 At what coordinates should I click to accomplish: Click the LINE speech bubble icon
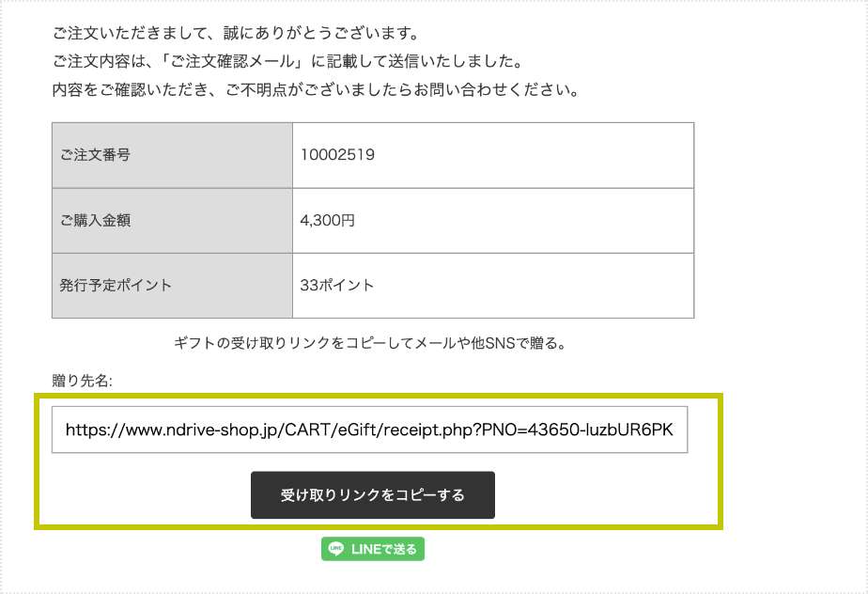[335, 549]
